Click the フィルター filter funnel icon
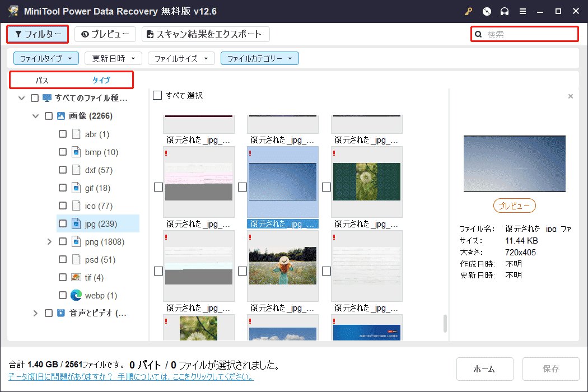Screen dimensions: 588x392 point(18,34)
